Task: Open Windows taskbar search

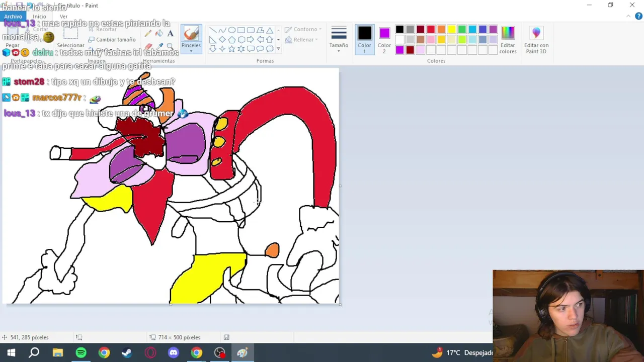Action: coord(34,353)
